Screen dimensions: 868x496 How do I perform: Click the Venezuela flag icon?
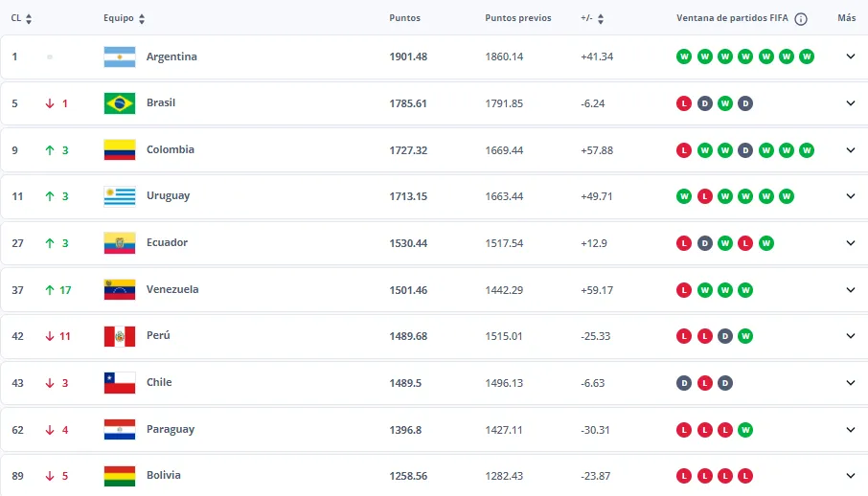[119, 289]
